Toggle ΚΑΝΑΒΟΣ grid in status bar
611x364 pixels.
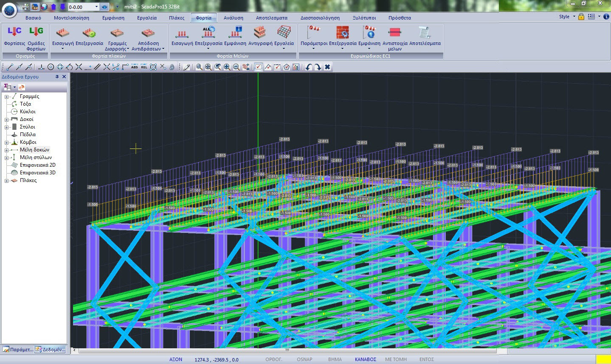coord(366,359)
